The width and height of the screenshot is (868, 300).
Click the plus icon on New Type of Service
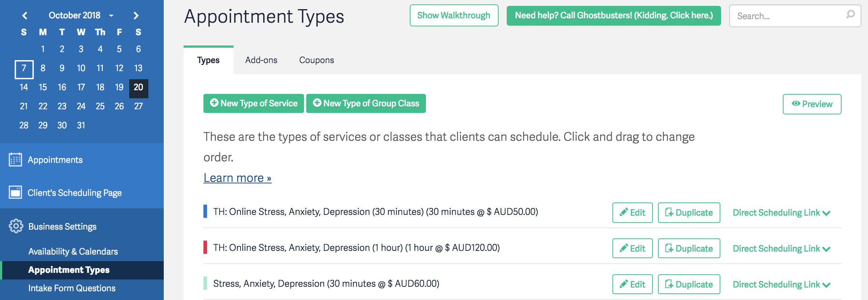coord(214,103)
